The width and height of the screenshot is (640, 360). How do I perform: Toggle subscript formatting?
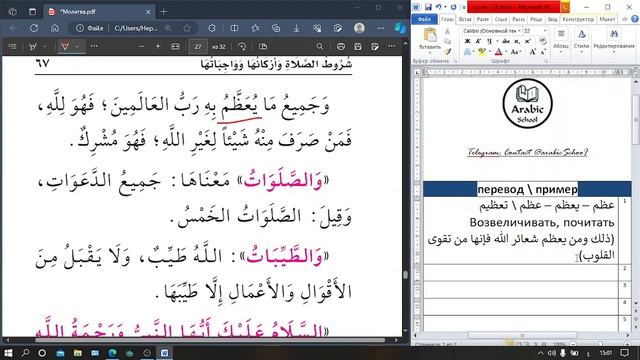pos(517,41)
